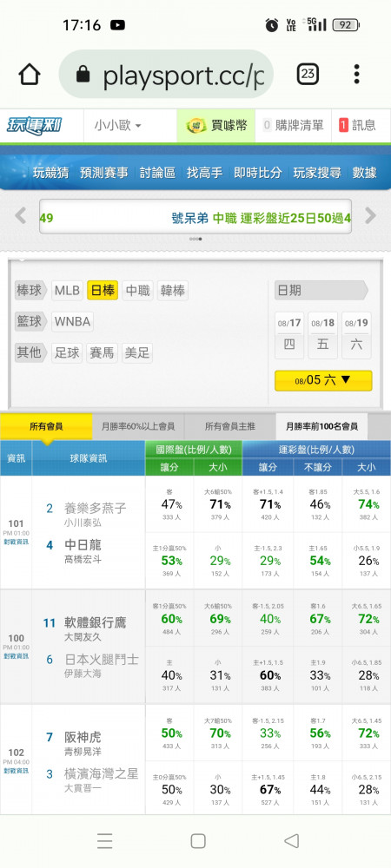Click 67% 主+1.5 cell for game 102

click(268, 788)
